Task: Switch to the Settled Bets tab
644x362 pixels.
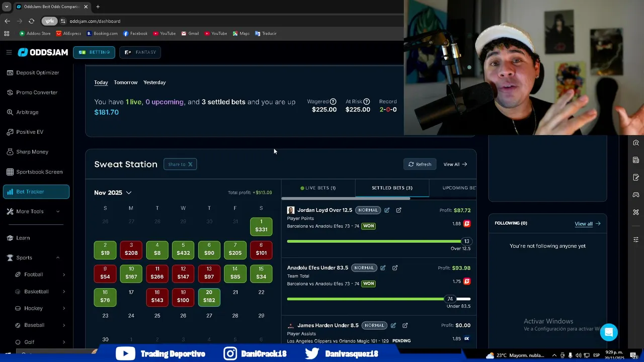Action: (392, 188)
